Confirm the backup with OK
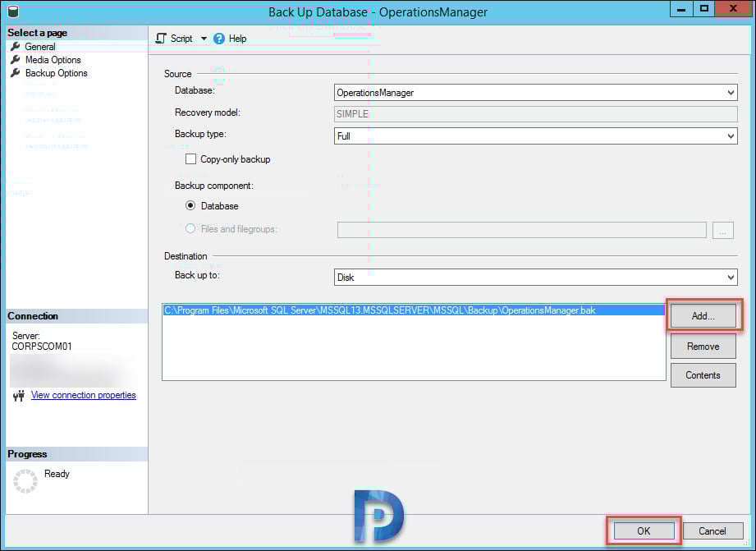 point(644,531)
